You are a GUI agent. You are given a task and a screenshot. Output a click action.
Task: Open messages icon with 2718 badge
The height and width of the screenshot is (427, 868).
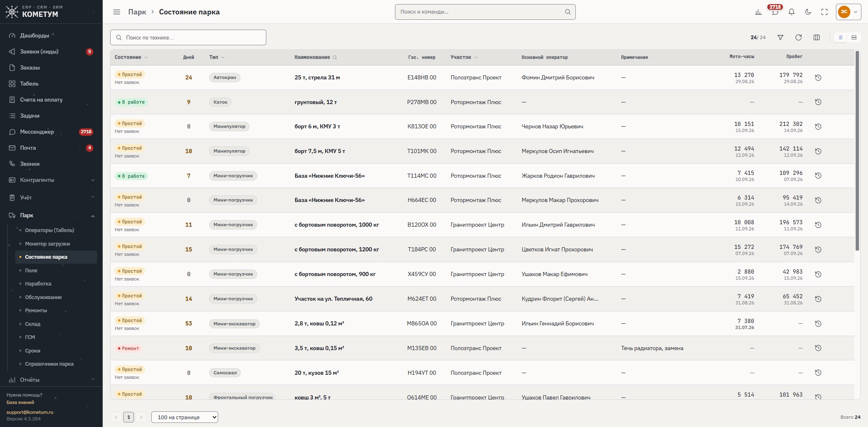coord(775,12)
